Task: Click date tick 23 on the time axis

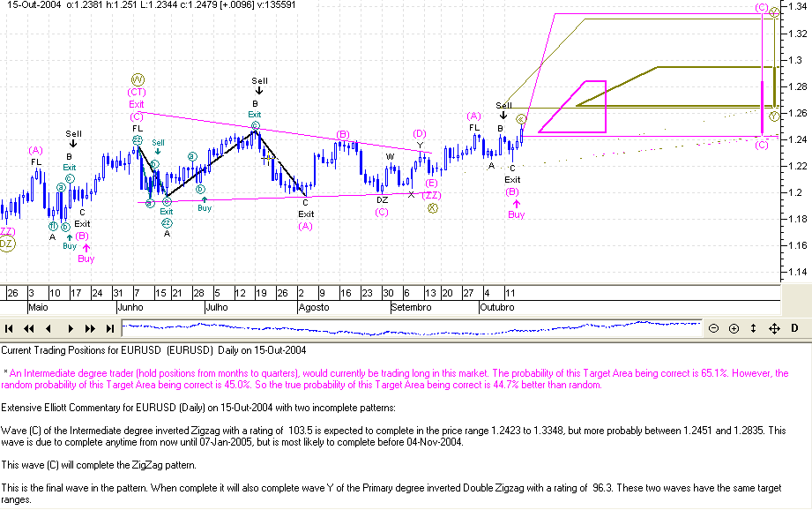Action: click(x=367, y=293)
